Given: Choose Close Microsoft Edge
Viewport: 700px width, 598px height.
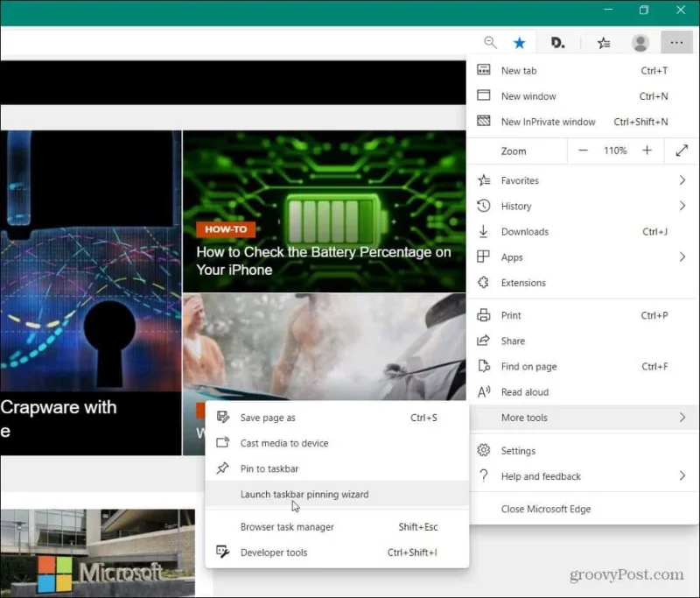Looking at the screenshot, I should click(582, 509).
